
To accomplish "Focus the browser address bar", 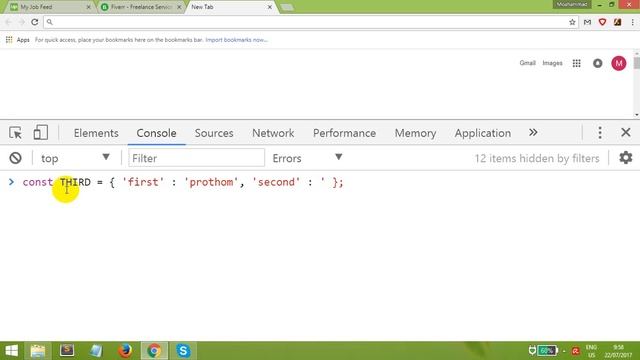I will [x=310, y=22].
